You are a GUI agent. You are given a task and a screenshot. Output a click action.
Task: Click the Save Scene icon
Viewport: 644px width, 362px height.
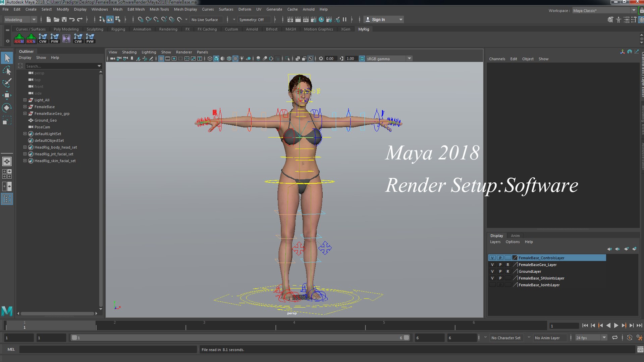[x=64, y=19]
